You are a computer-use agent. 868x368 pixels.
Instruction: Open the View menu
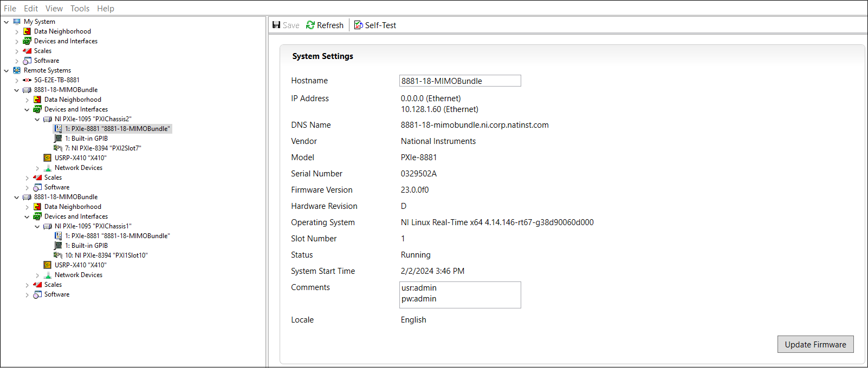pyautogui.click(x=54, y=8)
